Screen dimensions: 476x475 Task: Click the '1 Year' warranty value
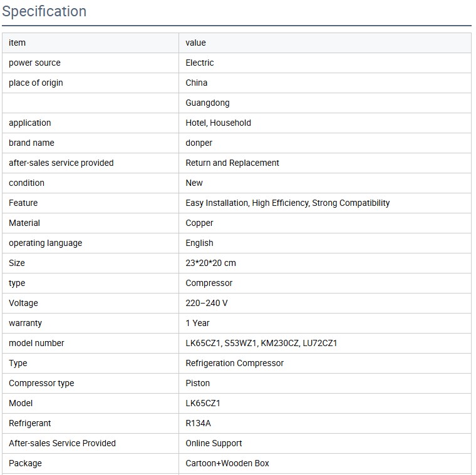pos(197,323)
